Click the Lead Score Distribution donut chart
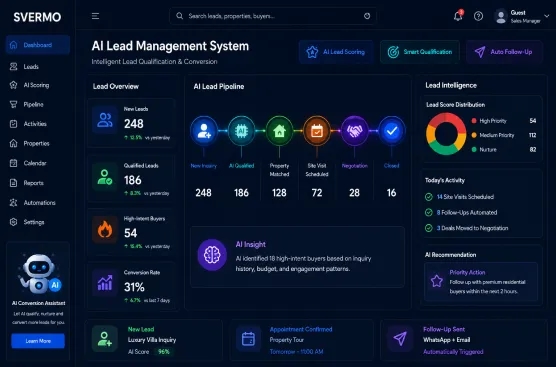 pos(446,134)
